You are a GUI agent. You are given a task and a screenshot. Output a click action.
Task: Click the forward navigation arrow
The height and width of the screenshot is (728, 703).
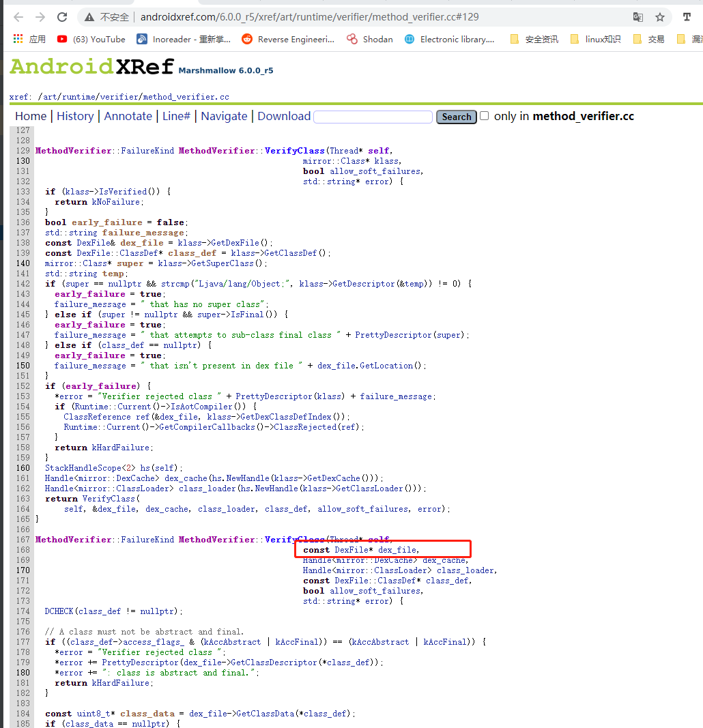coord(39,17)
